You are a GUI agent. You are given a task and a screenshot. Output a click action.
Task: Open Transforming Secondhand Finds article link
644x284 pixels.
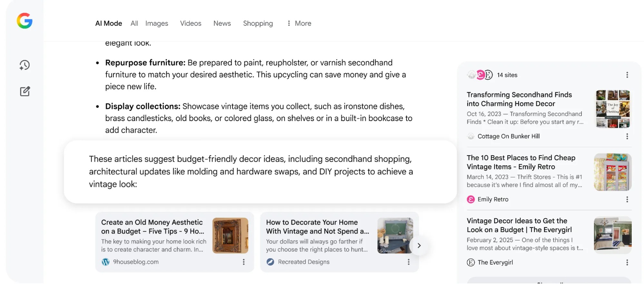click(x=519, y=99)
